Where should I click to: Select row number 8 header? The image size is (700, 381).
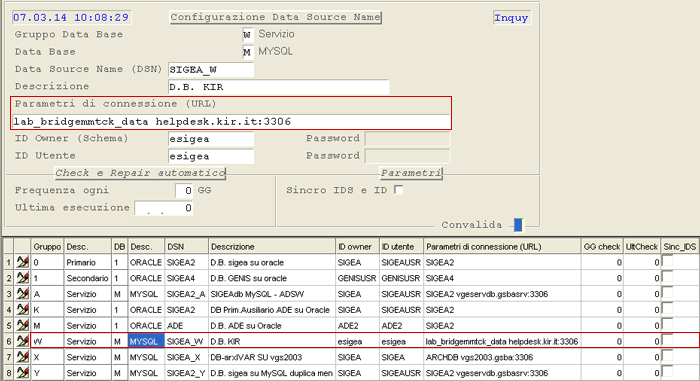tap(8, 373)
